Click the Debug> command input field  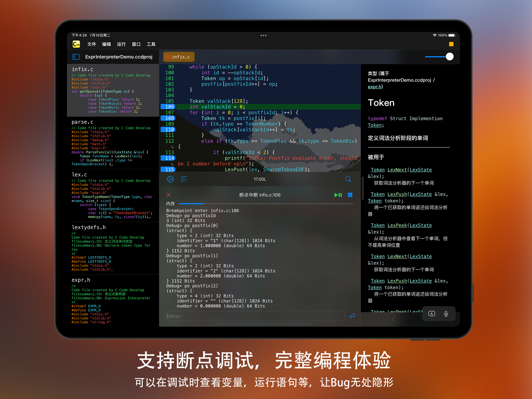click(255, 316)
